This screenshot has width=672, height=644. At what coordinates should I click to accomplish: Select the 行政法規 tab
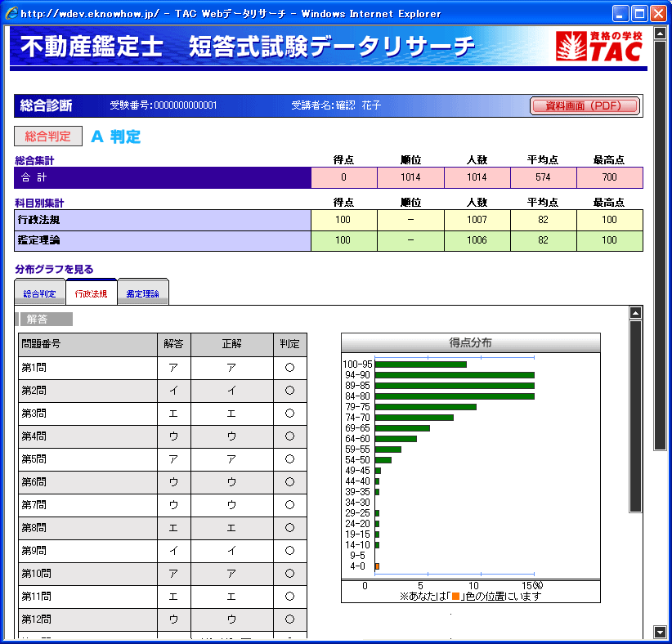pyautogui.click(x=91, y=293)
